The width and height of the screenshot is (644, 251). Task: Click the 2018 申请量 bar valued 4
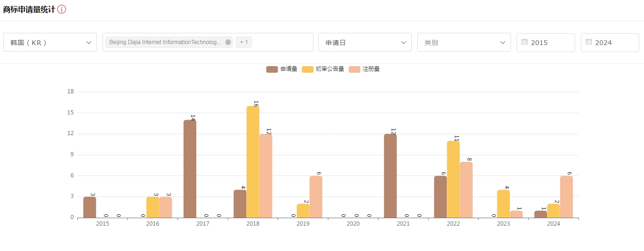(240, 204)
